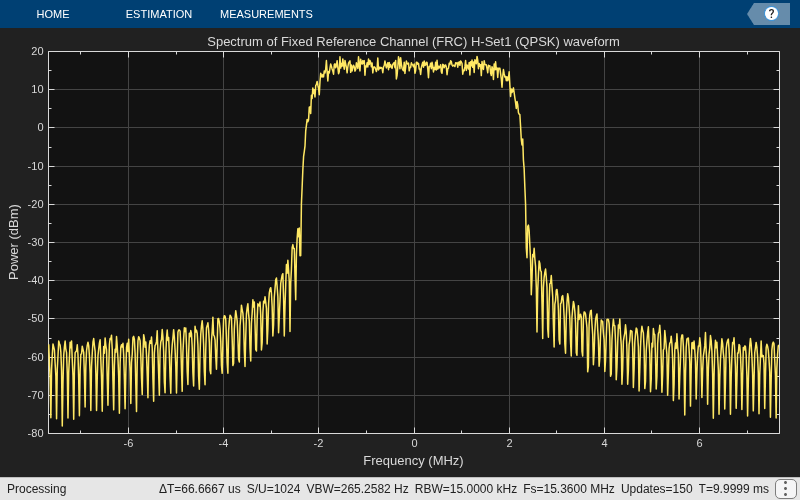This screenshot has width=800, height=500.
Task: Open the MEASUREMENTS tab
Action: click(266, 14)
